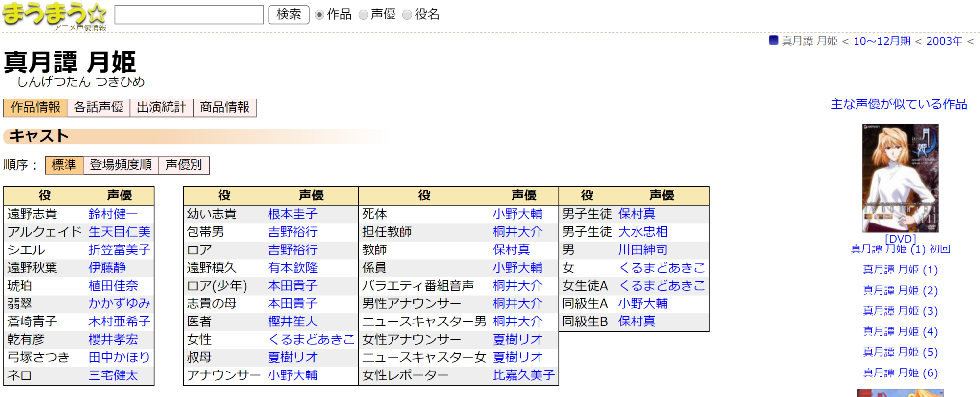Open voice actor 生天目仁美 page
Image resolution: width=980 pixels, height=397 pixels.
tap(119, 232)
